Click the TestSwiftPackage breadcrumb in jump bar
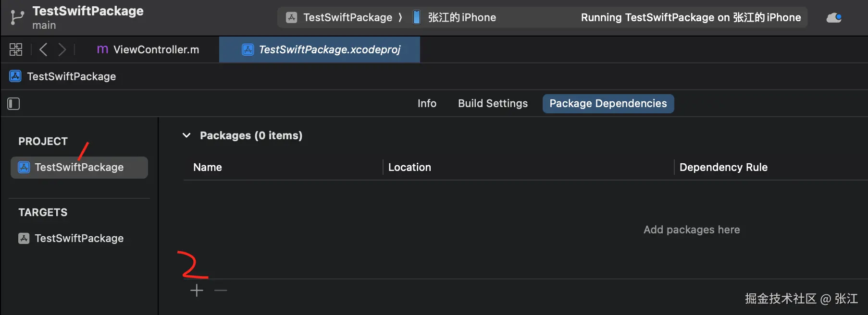 tap(71, 77)
